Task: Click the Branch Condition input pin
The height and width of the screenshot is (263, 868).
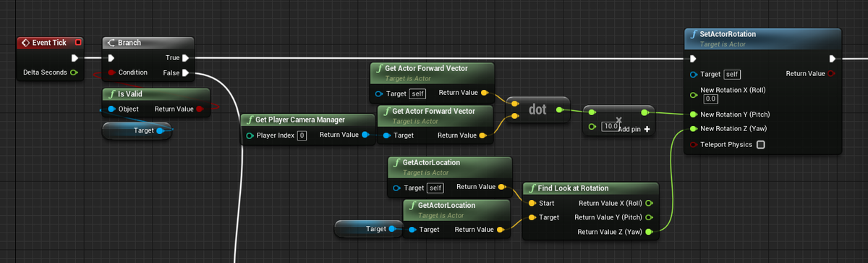Action: click(111, 72)
